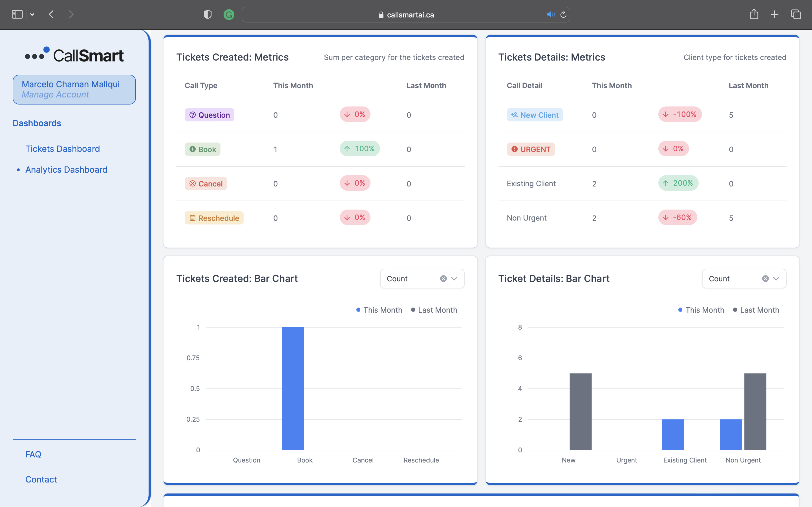This screenshot has width=812, height=507.
Task: Select Analytics Dashboard in sidebar
Action: tap(67, 170)
